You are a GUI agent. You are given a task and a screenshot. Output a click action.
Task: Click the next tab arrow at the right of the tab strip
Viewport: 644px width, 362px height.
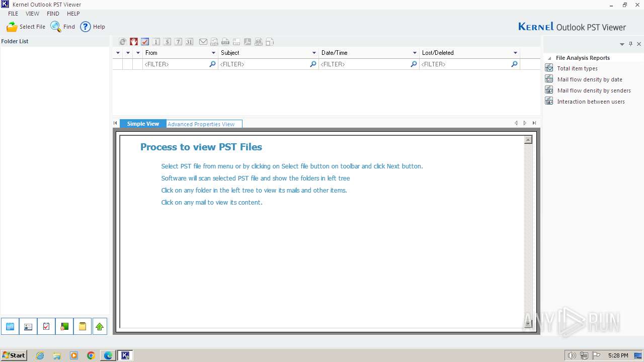tap(525, 123)
